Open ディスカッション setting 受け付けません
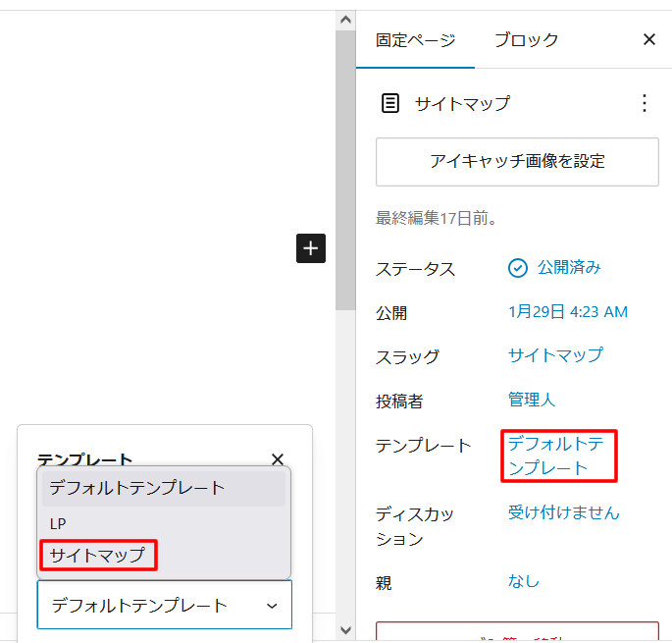This screenshot has width=672, height=643. point(564,512)
